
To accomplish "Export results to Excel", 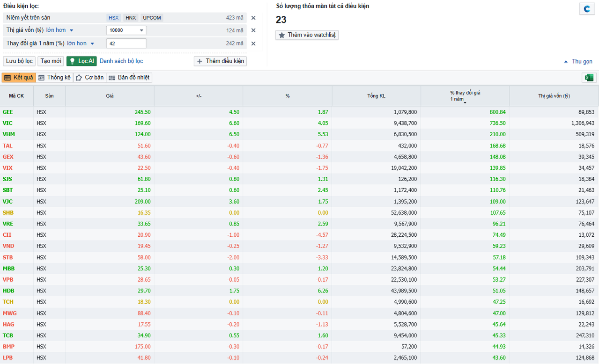I will (589, 78).
